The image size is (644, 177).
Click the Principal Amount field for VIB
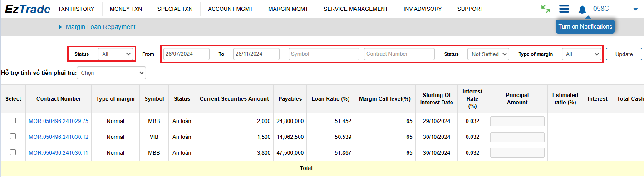point(517,137)
